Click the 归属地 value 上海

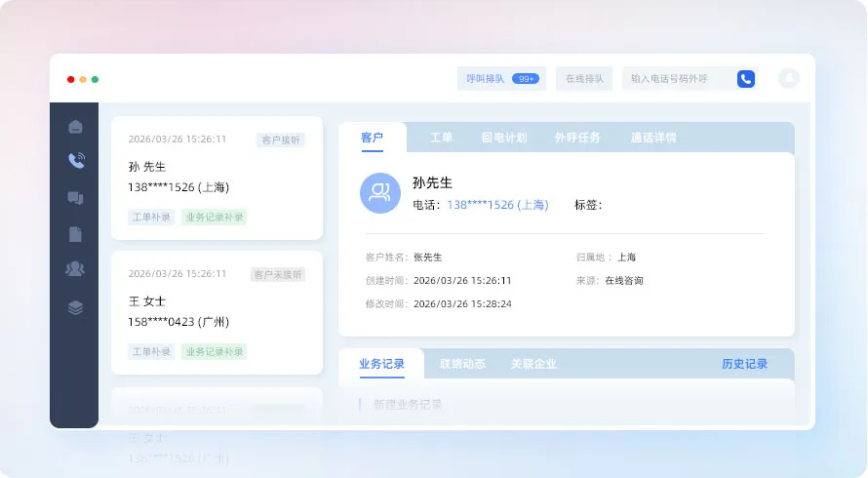click(x=627, y=257)
